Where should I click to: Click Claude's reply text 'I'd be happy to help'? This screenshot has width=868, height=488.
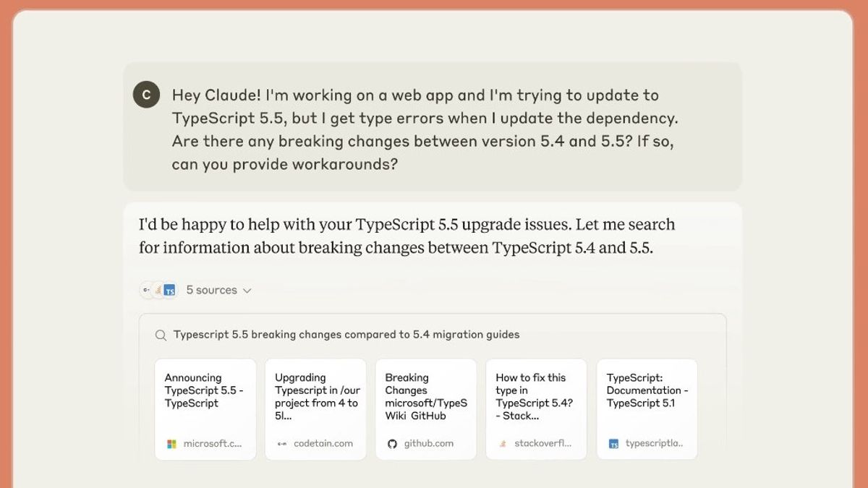[407, 236]
